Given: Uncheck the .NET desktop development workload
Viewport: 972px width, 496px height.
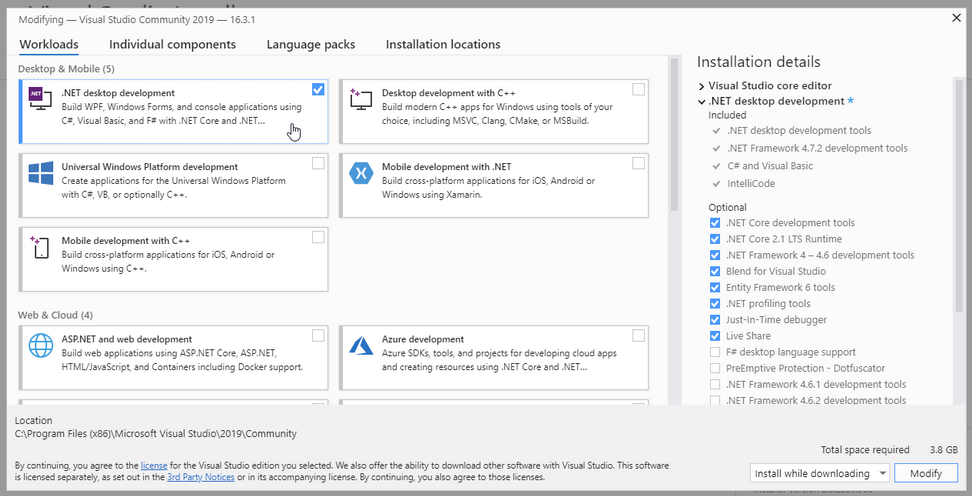Looking at the screenshot, I should (318, 90).
